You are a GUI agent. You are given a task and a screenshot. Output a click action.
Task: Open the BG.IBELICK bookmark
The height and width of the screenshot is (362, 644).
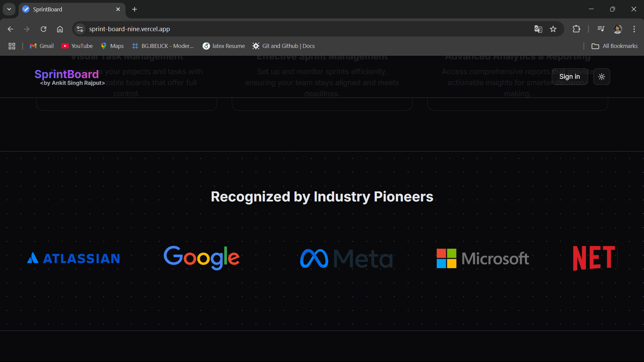coord(163,46)
